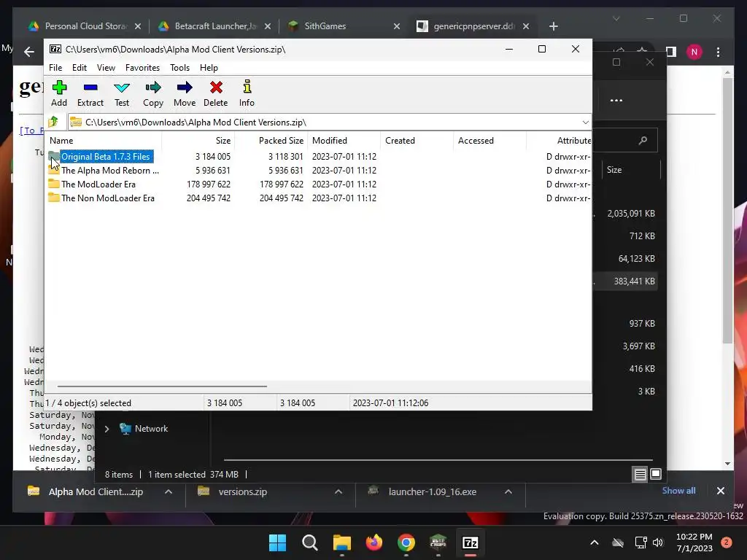The image size is (747, 560).
Task: Open the Edit menu
Action: 79,68
